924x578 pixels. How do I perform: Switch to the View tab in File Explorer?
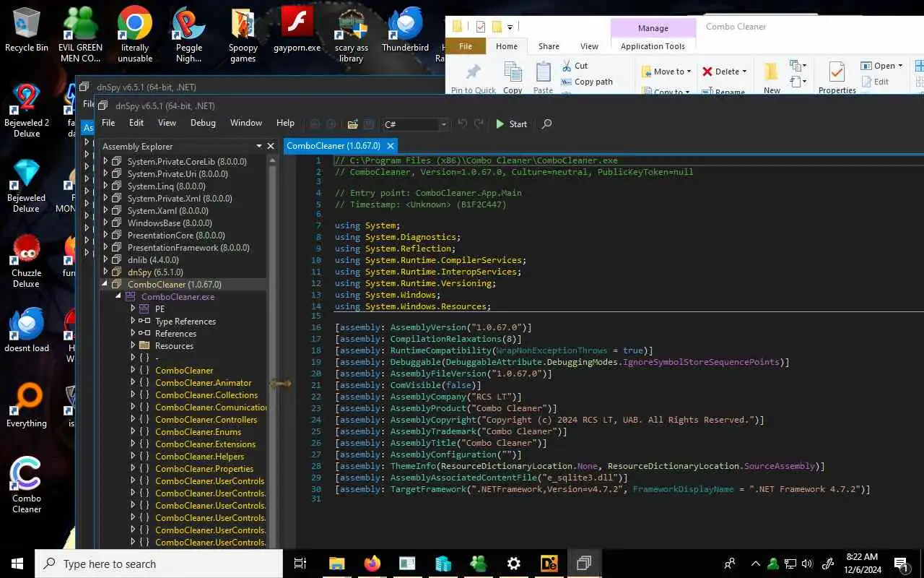(x=589, y=46)
